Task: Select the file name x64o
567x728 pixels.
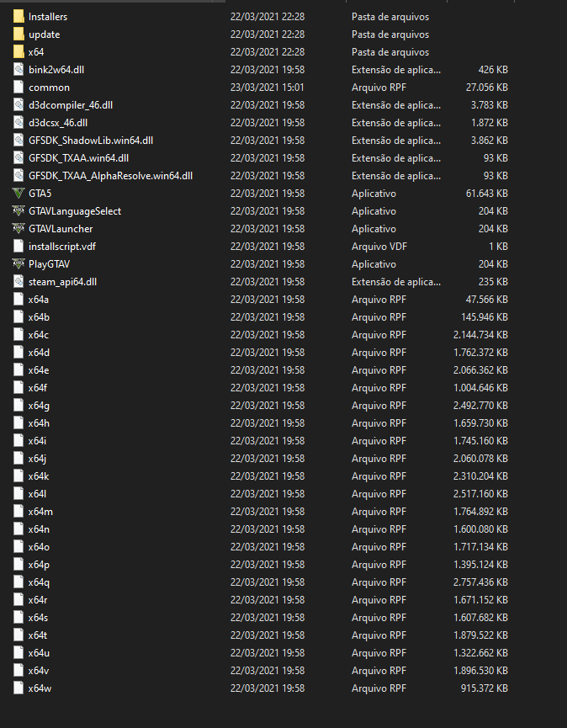Action: [x=39, y=547]
